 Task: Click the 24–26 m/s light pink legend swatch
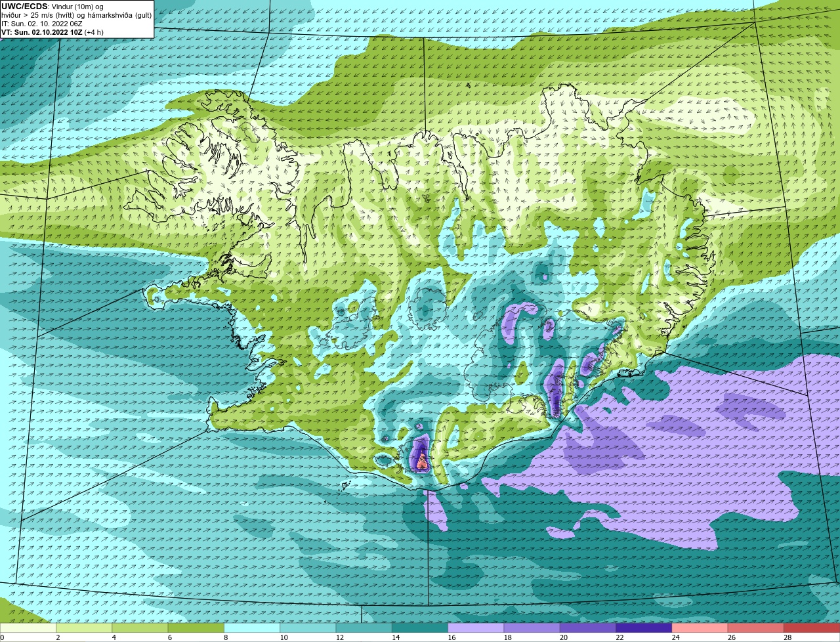[x=700, y=628]
